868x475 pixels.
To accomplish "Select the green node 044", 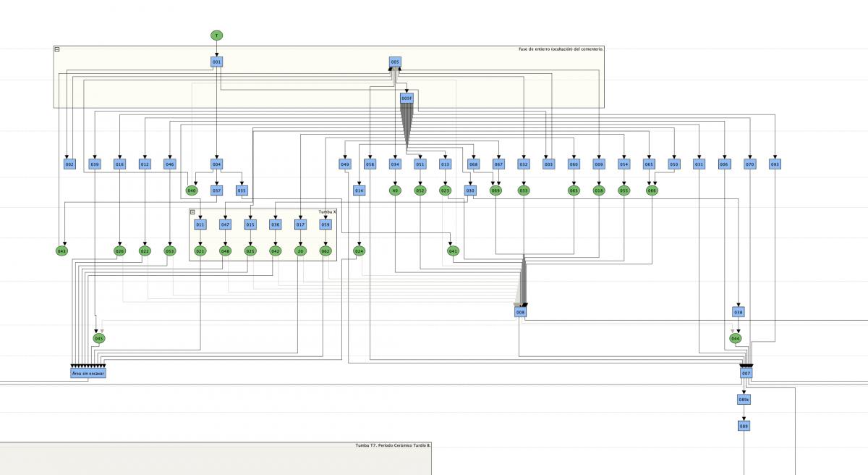I will 736,338.
